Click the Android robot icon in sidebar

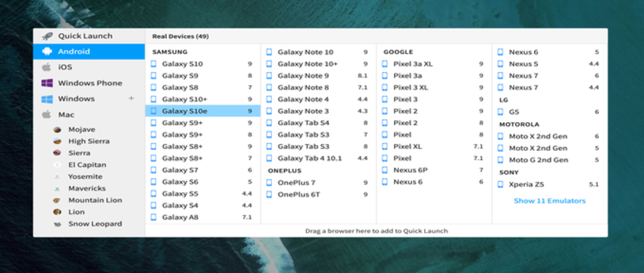(47, 52)
